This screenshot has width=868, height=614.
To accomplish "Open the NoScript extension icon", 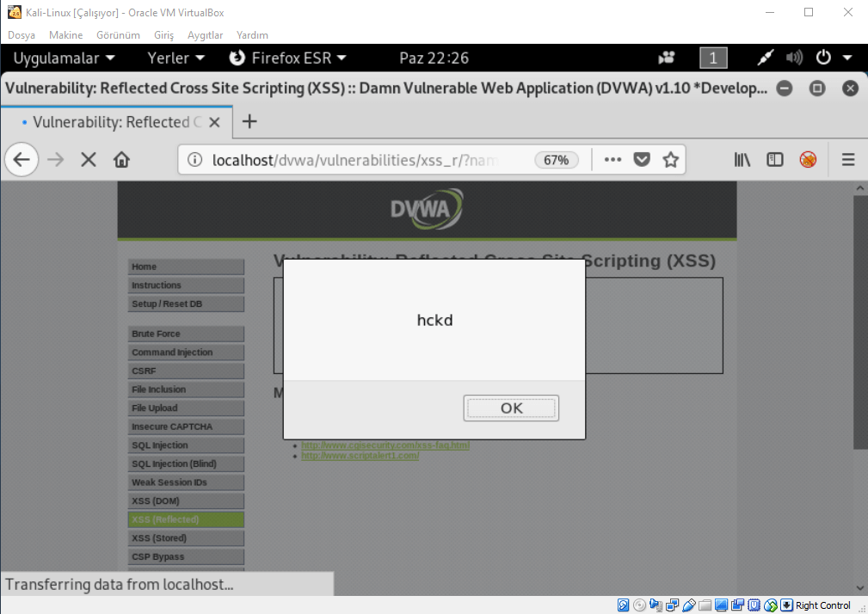I will [x=808, y=160].
